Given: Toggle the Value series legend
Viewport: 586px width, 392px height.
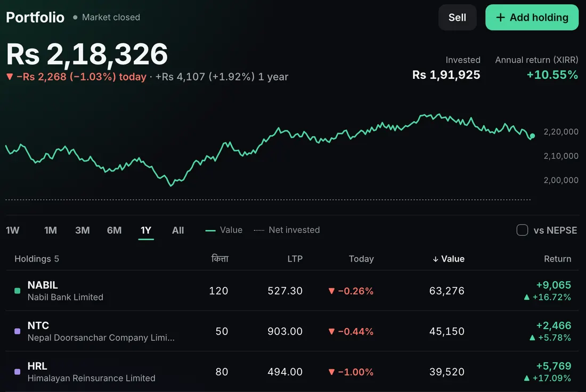Looking at the screenshot, I should (x=224, y=230).
